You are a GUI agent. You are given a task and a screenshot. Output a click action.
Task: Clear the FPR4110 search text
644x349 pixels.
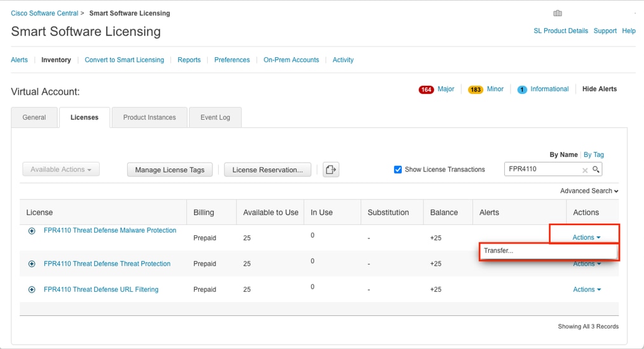click(585, 170)
